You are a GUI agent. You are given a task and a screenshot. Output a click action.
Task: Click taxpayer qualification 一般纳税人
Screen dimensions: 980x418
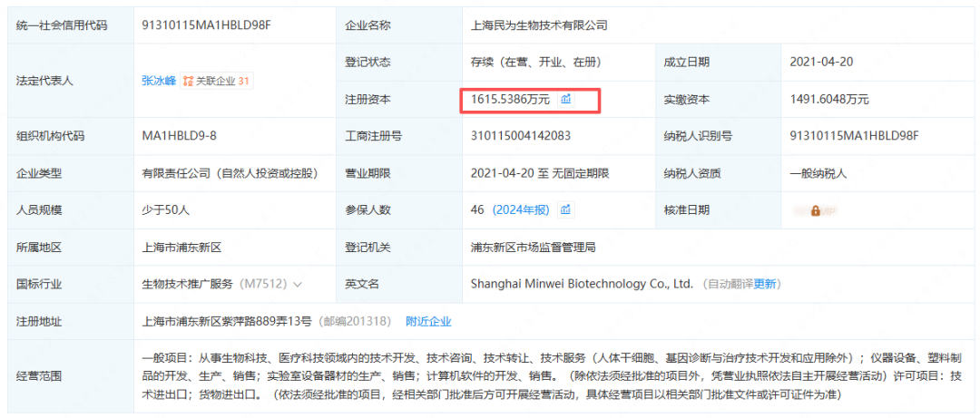click(818, 173)
